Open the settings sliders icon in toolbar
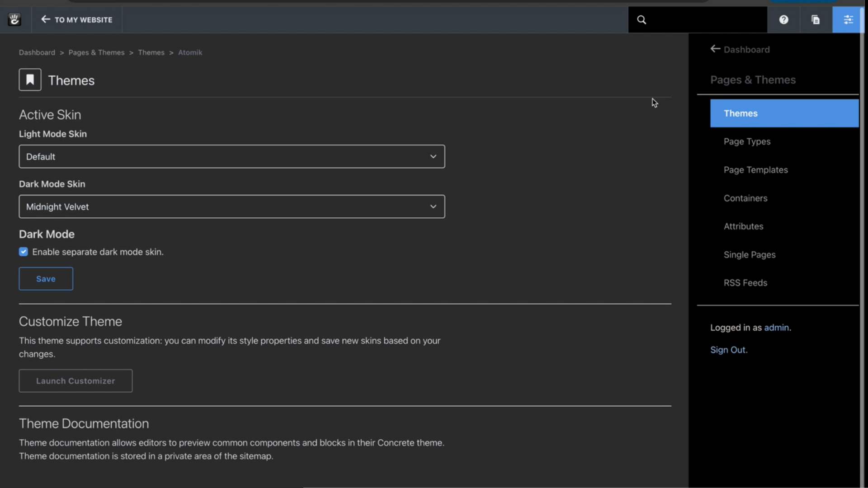 (848, 19)
